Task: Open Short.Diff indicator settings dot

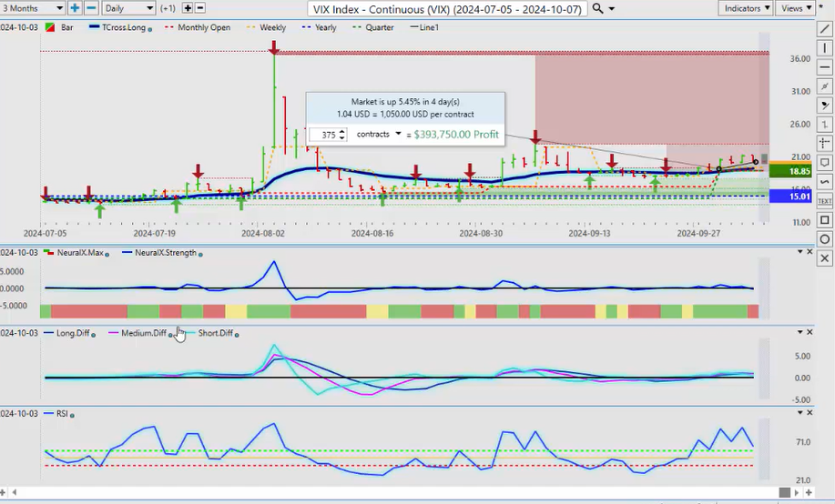Action: pyautogui.click(x=237, y=335)
